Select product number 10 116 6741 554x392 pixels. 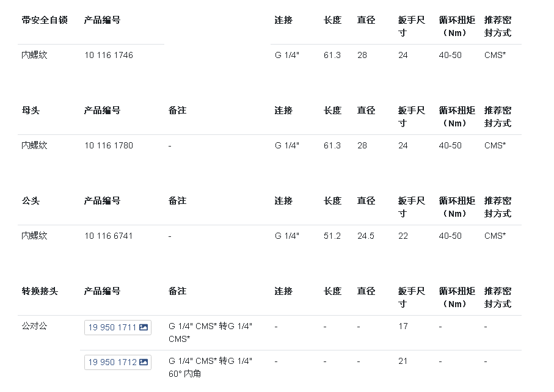109,236
